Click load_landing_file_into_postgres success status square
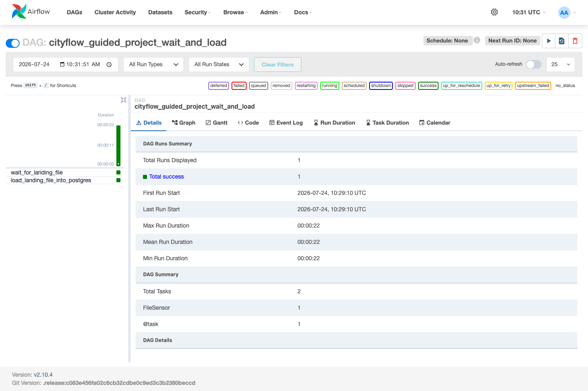Image resolution: width=588 pixels, height=391 pixels. pyautogui.click(x=118, y=180)
